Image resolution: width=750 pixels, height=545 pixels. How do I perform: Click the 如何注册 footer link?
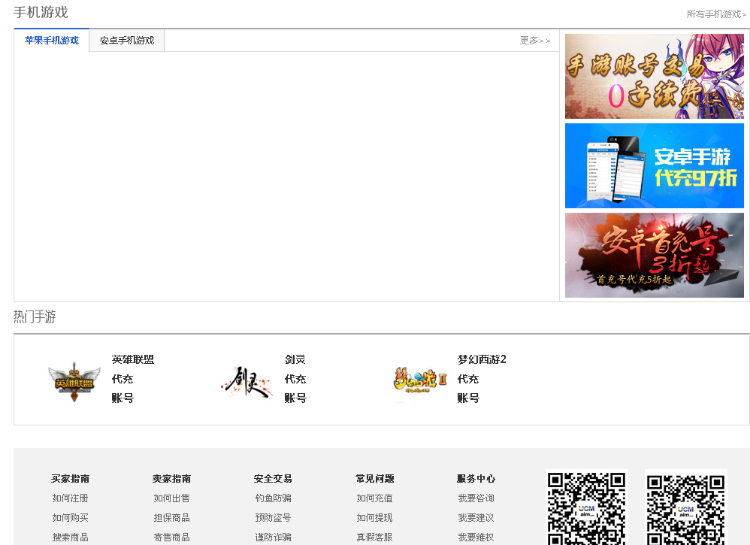point(70,498)
